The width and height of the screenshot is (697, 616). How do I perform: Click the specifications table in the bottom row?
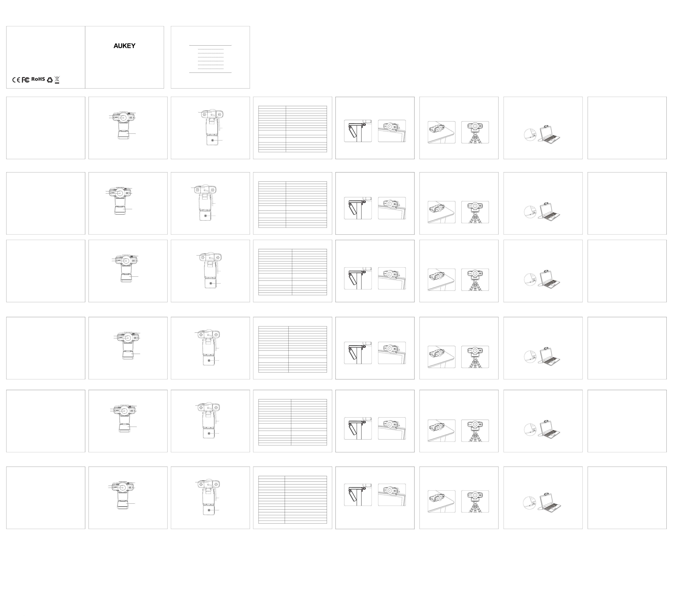coord(293,500)
